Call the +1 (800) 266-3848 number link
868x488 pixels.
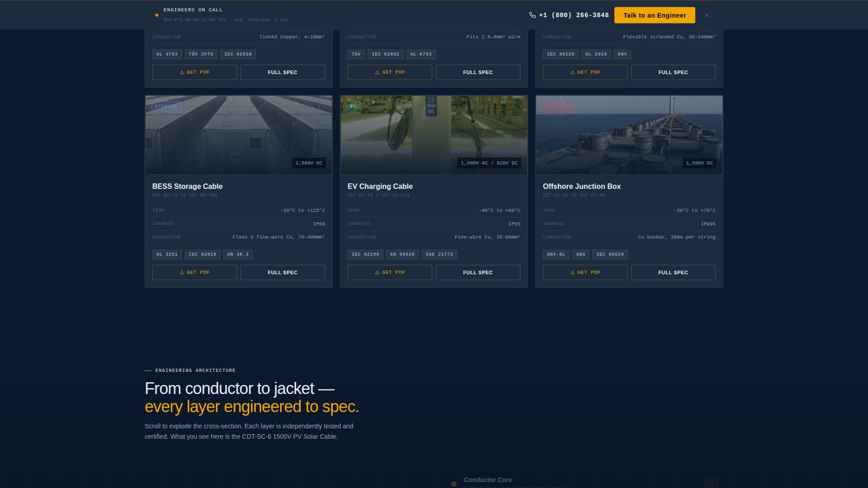click(574, 15)
